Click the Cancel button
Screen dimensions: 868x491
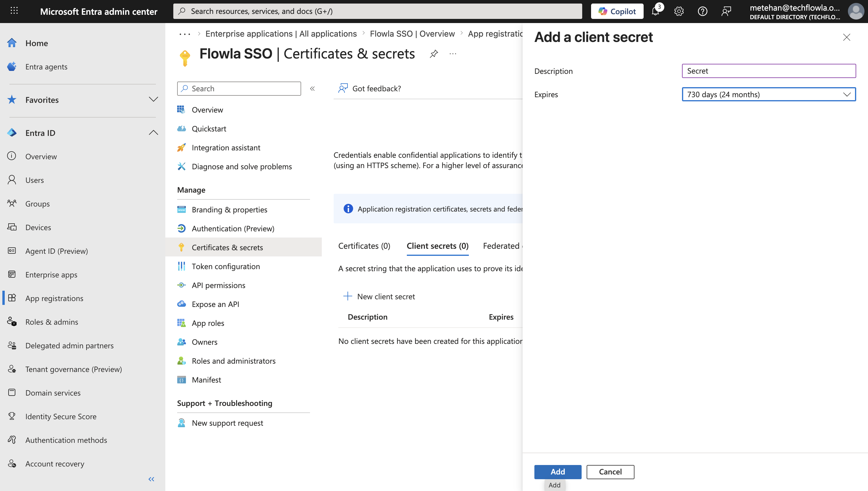coord(610,472)
